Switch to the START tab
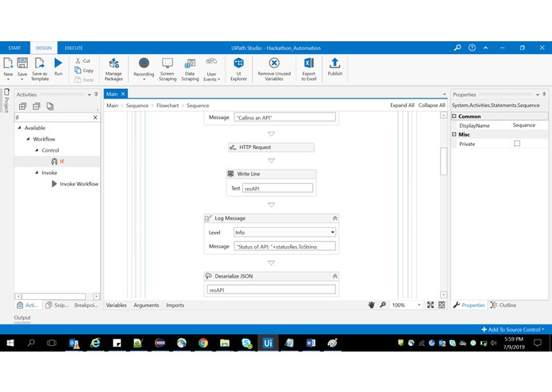The width and height of the screenshot is (552, 392). coord(14,48)
